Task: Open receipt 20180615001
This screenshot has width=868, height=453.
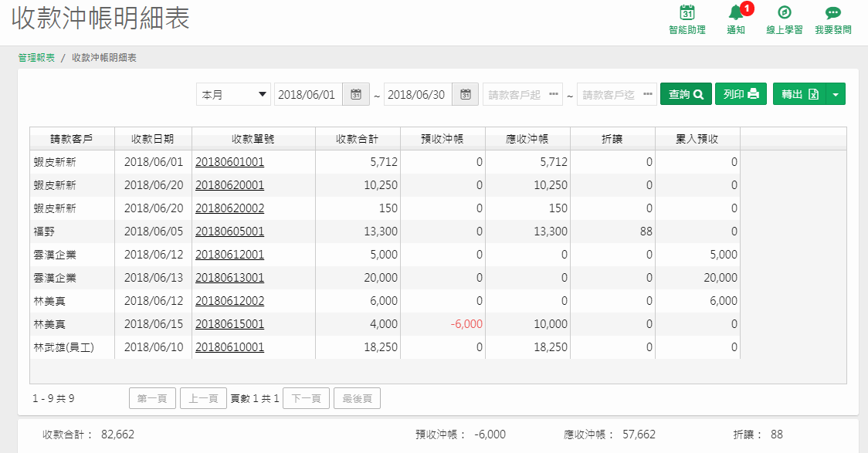Action: coord(229,325)
